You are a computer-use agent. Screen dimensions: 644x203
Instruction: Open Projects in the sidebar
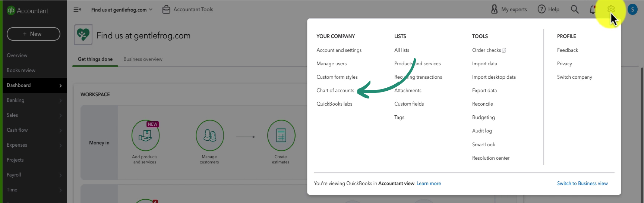15,160
